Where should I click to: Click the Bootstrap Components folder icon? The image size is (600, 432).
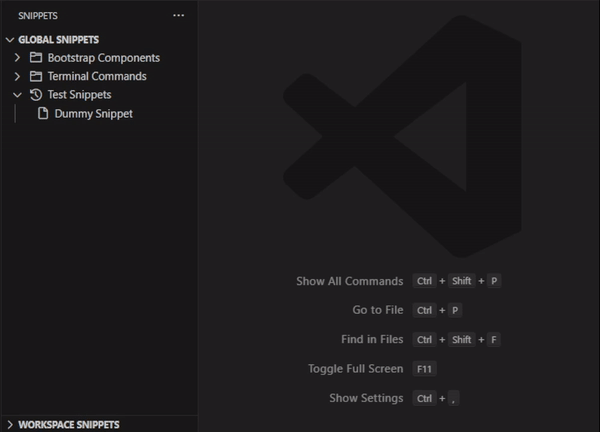pos(36,57)
